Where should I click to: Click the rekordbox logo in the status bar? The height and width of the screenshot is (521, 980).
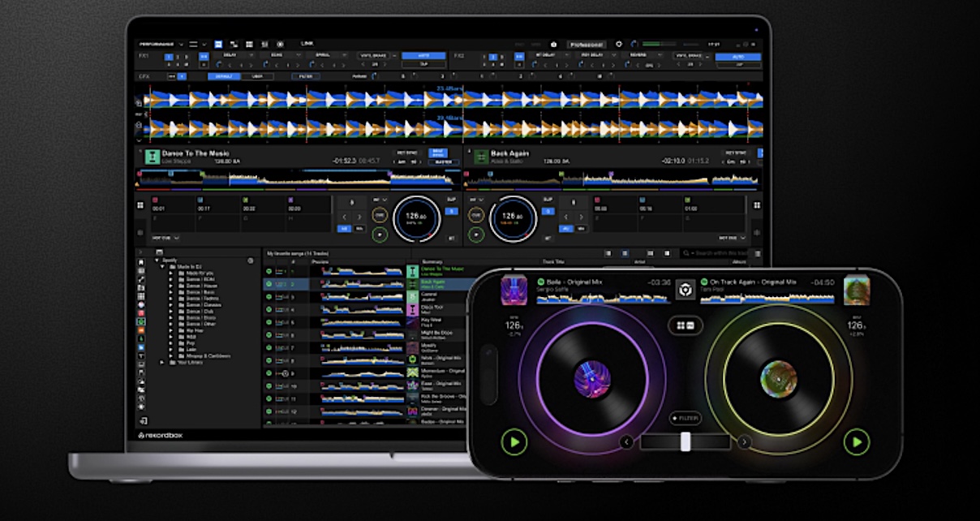[x=159, y=434]
